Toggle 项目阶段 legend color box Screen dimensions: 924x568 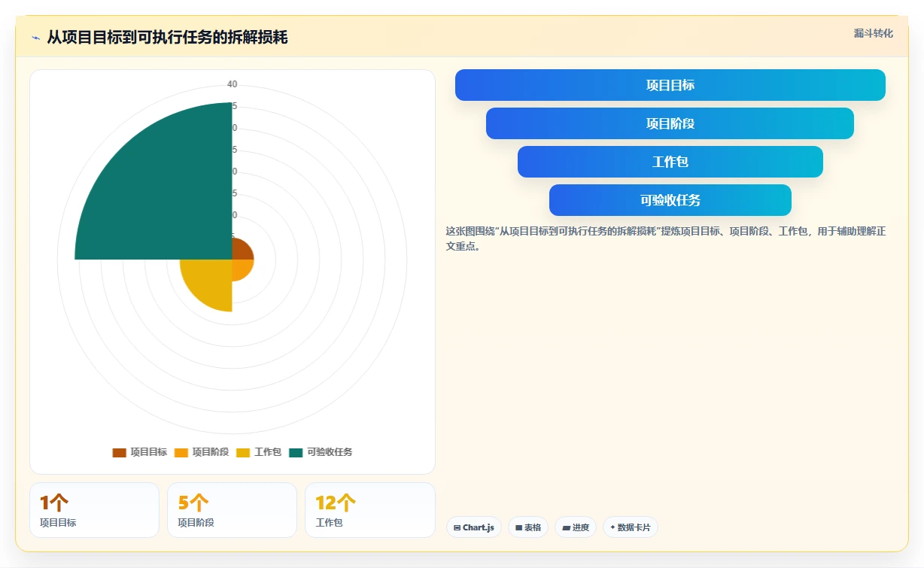pos(181,452)
